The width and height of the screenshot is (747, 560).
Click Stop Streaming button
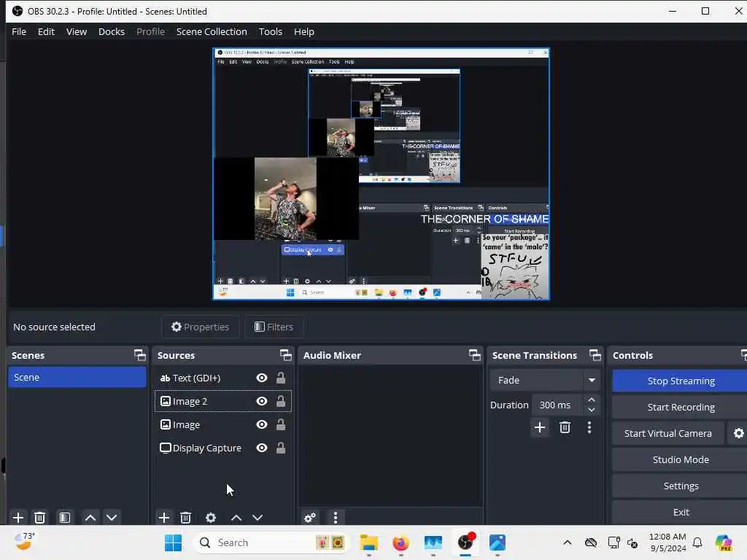tap(681, 381)
